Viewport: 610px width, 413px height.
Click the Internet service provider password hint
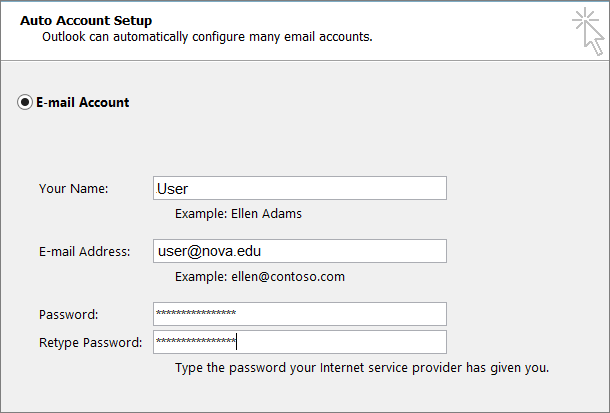(361, 368)
